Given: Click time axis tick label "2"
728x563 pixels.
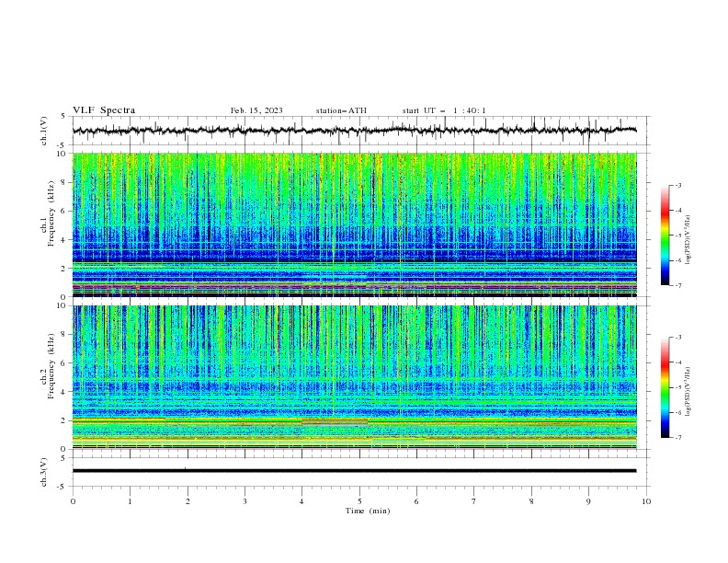Looking at the screenshot, I should 188,501.
